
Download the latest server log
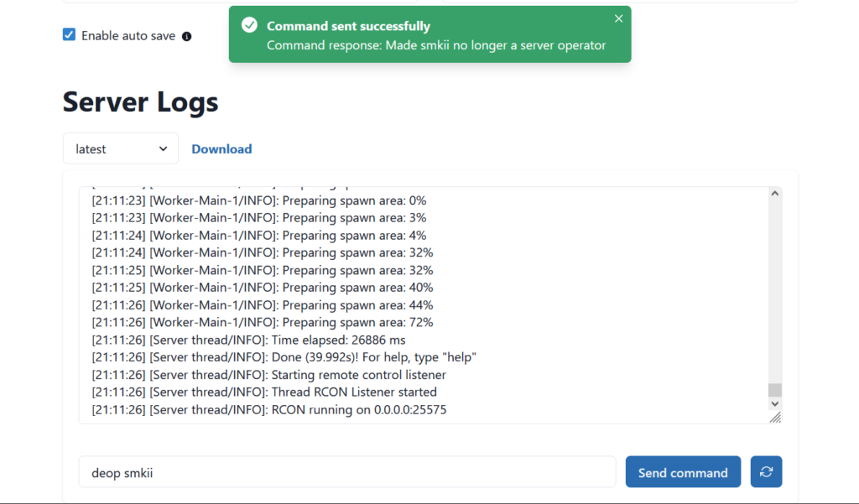tap(221, 149)
